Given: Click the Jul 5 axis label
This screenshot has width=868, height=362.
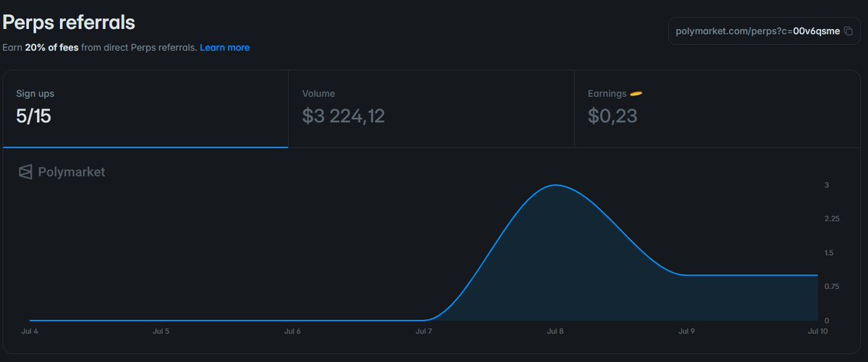Looking at the screenshot, I should (161, 331).
